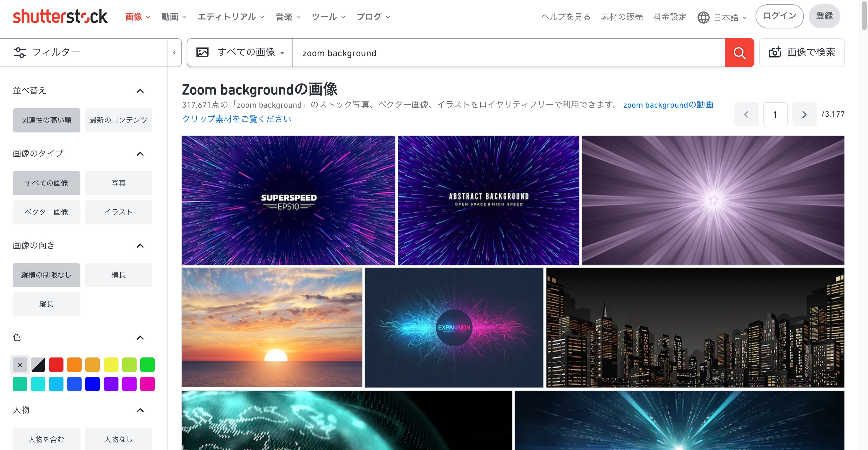The image size is (868, 450).
Task: Click the Shutterstock logo
Action: click(x=60, y=17)
